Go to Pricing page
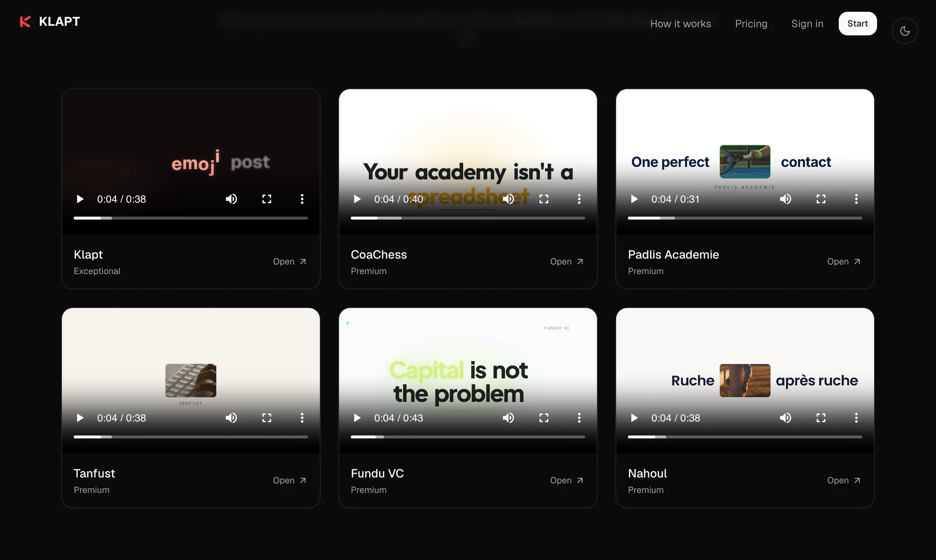Image resolution: width=936 pixels, height=560 pixels. pyautogui.click(x=751, y=24)
